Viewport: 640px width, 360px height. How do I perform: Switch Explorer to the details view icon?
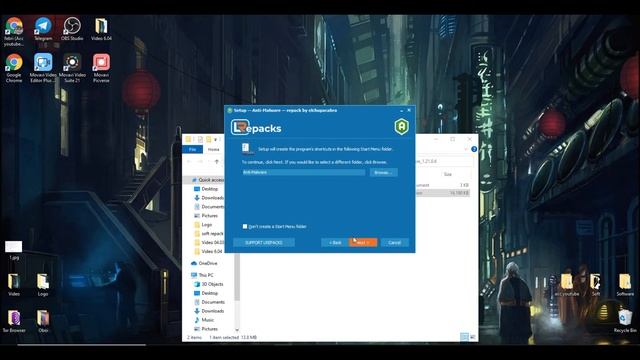pos(464,337)
